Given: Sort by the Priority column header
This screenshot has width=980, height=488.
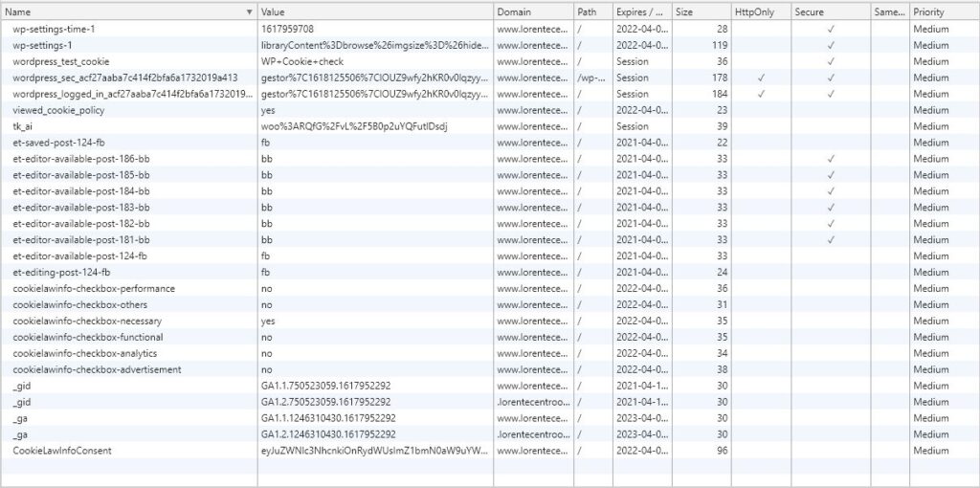Looking at the screenshot, I should (x=944, y=11).
